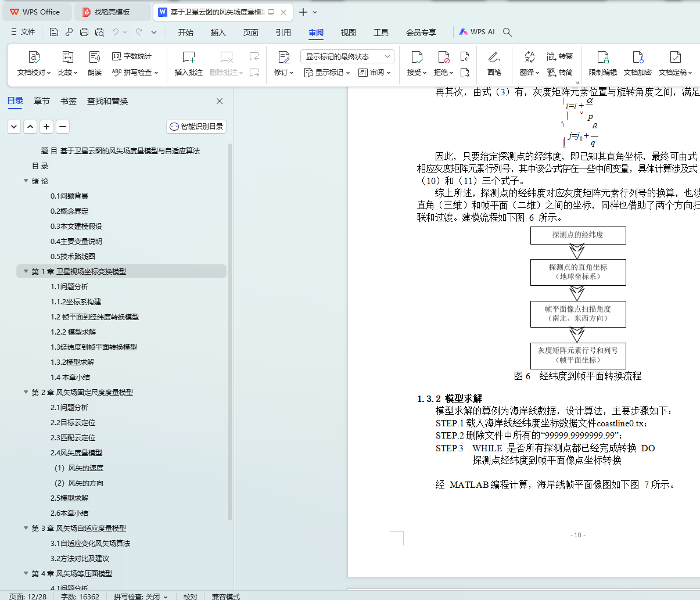This screenshot has width=700, height=600.
Task: Open the 工具 ribbon tab
Action: point(381,33)
